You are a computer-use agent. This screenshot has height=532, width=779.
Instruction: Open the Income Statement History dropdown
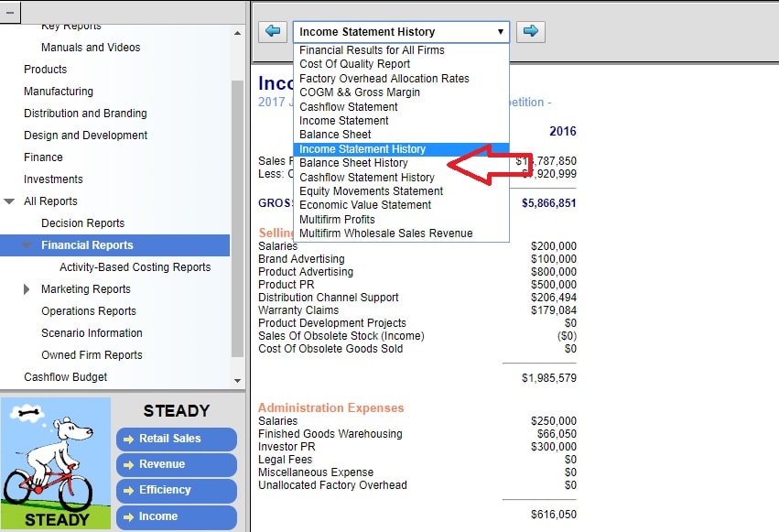click(x=401, y=31)
